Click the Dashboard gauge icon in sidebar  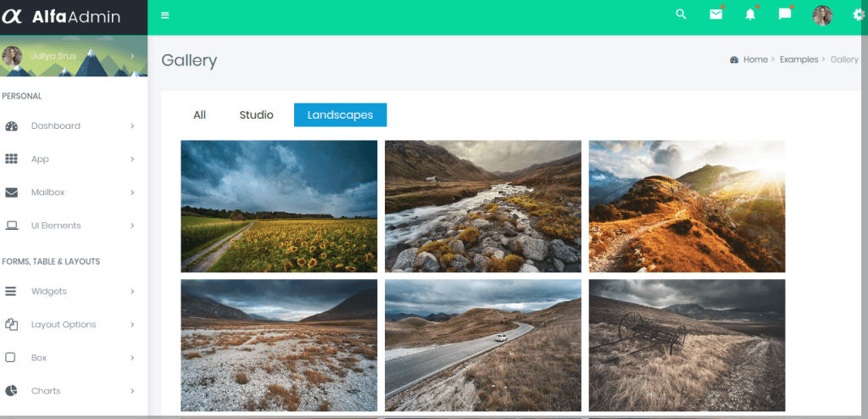coord(12,126)
